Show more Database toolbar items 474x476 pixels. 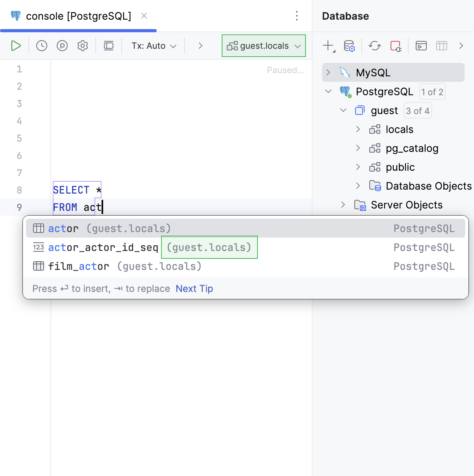(x=461, y=46)
